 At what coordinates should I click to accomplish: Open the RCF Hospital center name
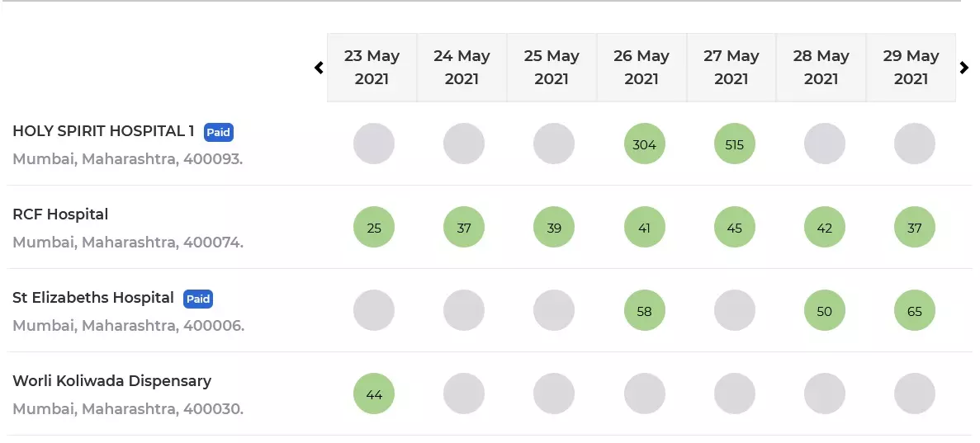pos(60,214)
